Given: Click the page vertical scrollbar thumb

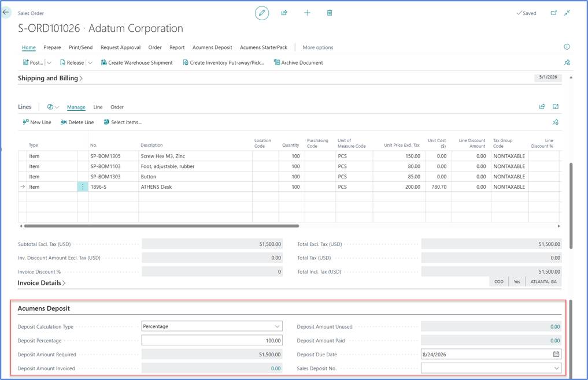Looking at the screenshot, I should [571, 206].
